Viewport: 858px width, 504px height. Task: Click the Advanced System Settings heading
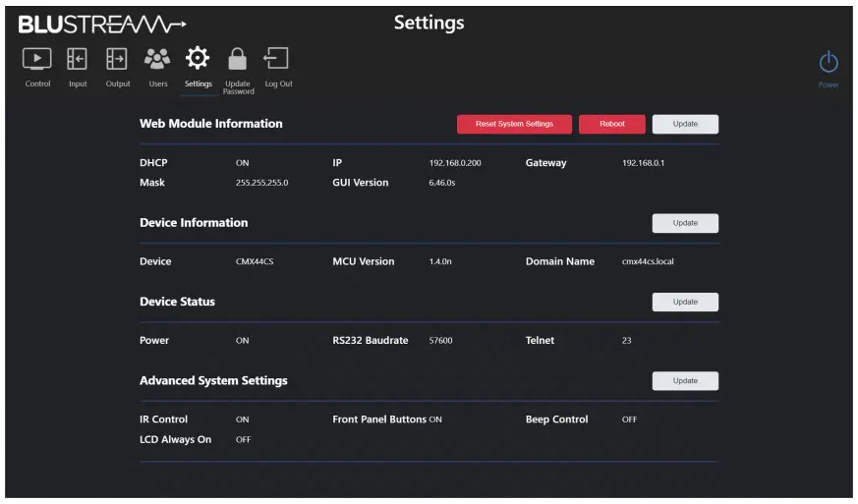point(213,380)
